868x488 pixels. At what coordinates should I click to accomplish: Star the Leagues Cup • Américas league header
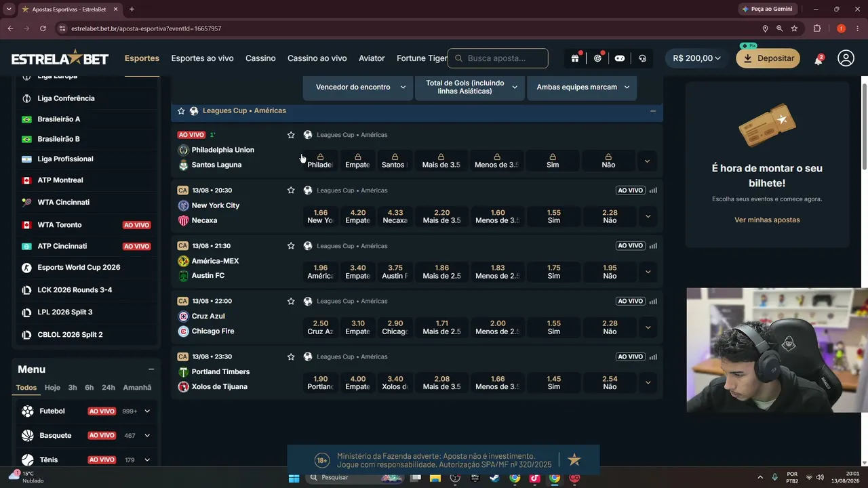point(181,111)
